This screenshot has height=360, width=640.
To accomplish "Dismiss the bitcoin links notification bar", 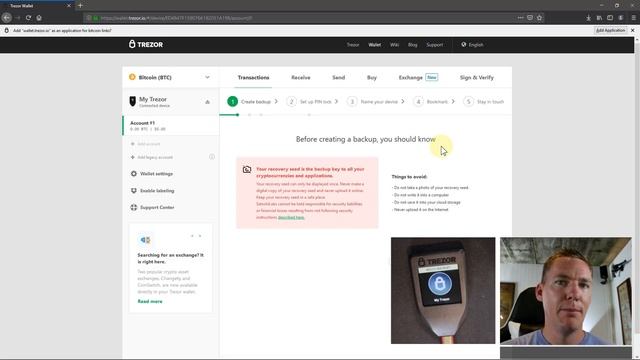I will 633,30.
